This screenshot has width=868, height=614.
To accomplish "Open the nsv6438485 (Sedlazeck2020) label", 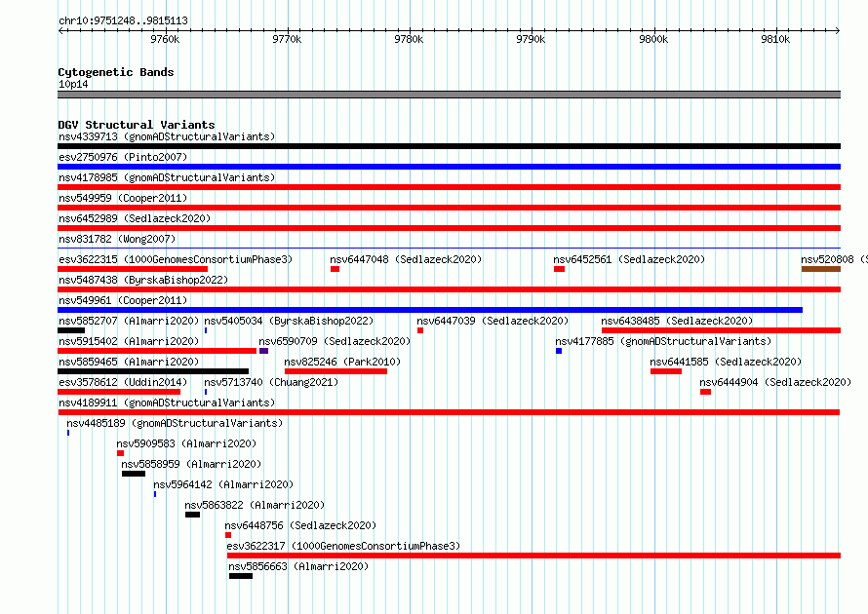I will [x=677, y=321].
